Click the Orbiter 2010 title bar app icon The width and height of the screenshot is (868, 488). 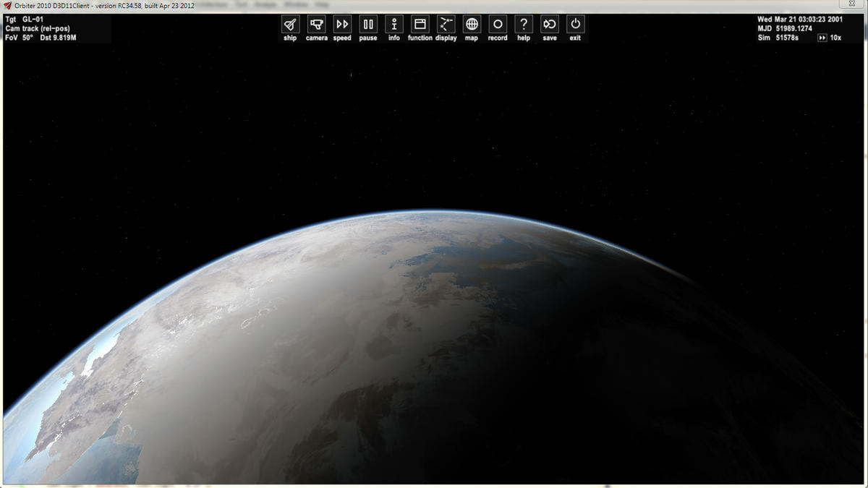(8, 6)
